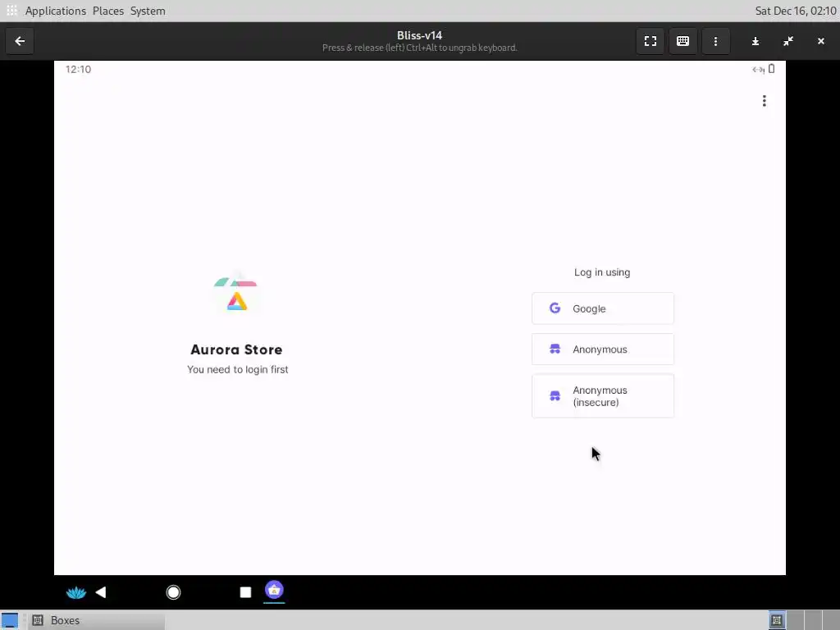Tap the Android home circle button
This screenshot has width=840, height=630.
pos(173,592)
